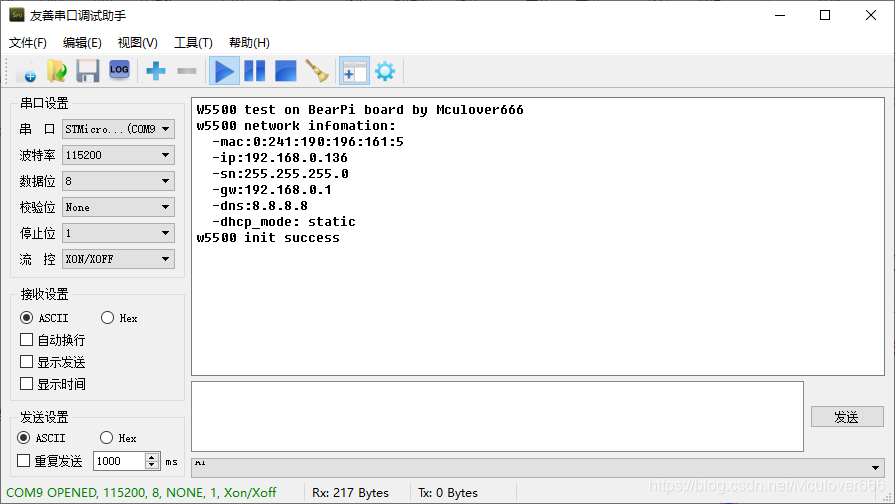The width and height of the screenshot is (895, 504).
Task: Pause reception with the pause icon
Action: (255, 71)
